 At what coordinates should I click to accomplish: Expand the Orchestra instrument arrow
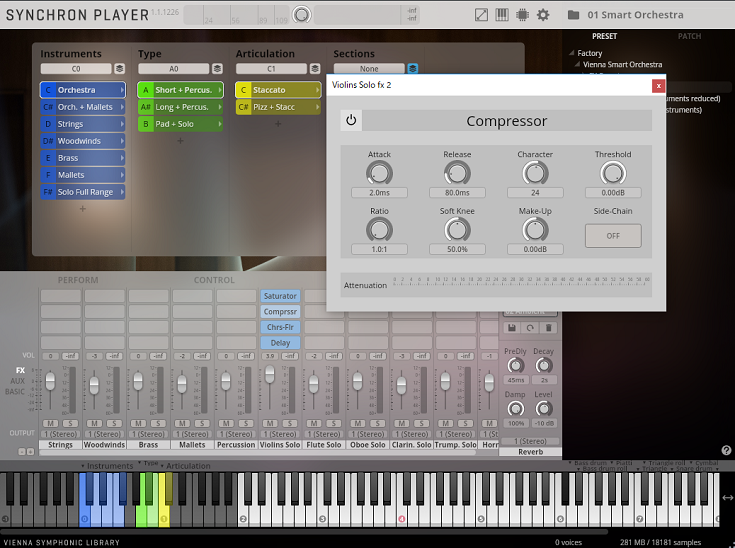pyautogui.click(x=122, y=90)
